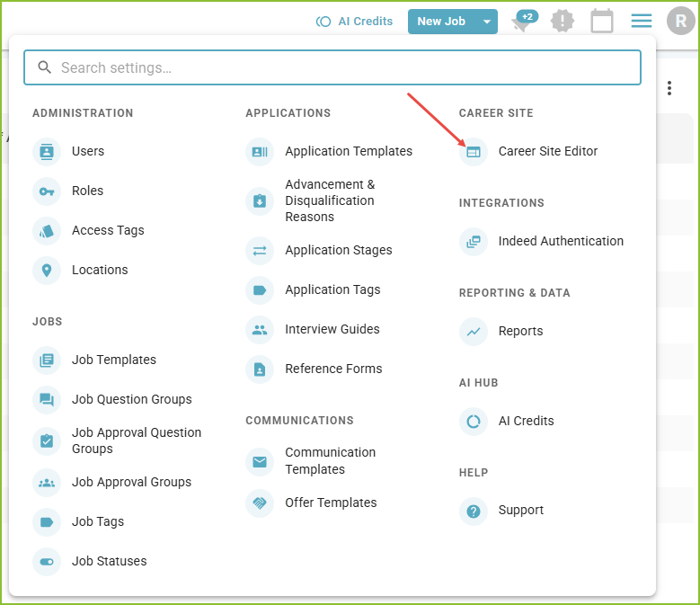Click the Application Stages arrows icon
Screen dimensions: 700x605
[260, 251]
